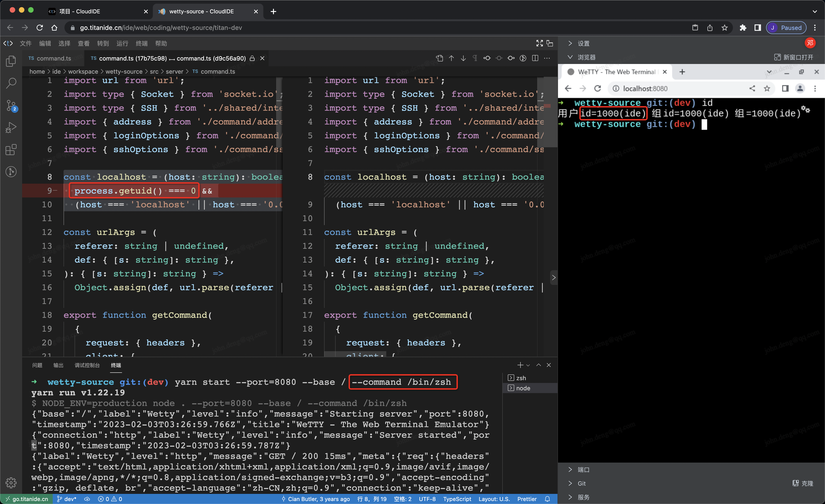Open the 终端 menu in menu bar
The height and width of the screenshot is (504, 825).
point(142,43)
